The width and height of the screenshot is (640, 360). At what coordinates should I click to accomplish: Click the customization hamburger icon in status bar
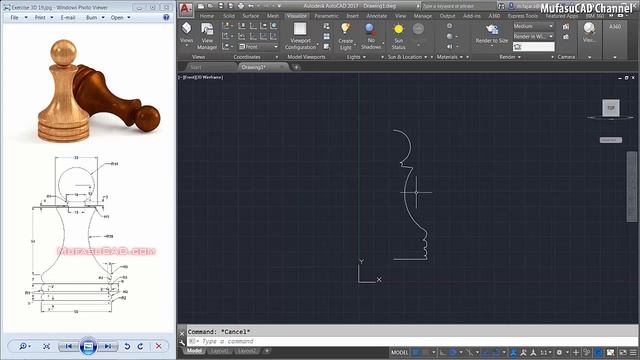633,352
